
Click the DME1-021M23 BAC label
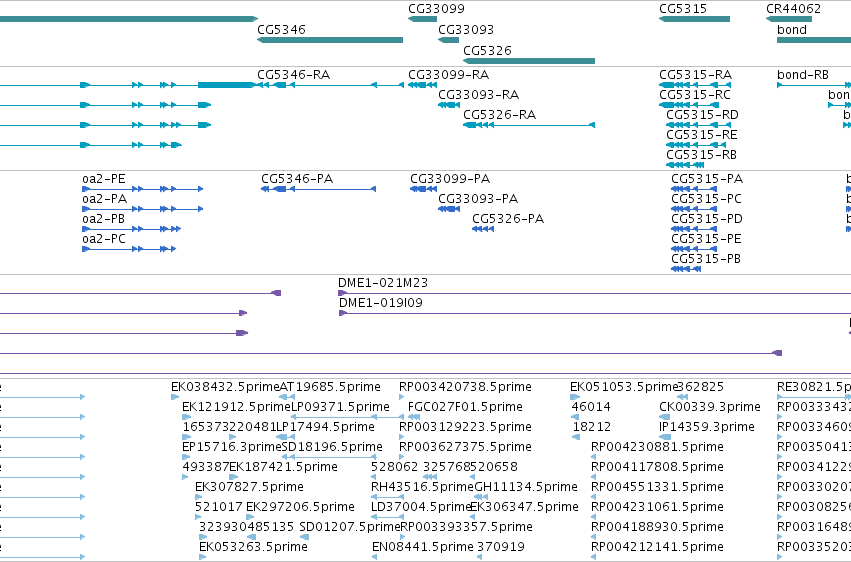pyautogui.click(x=383, y=283)
